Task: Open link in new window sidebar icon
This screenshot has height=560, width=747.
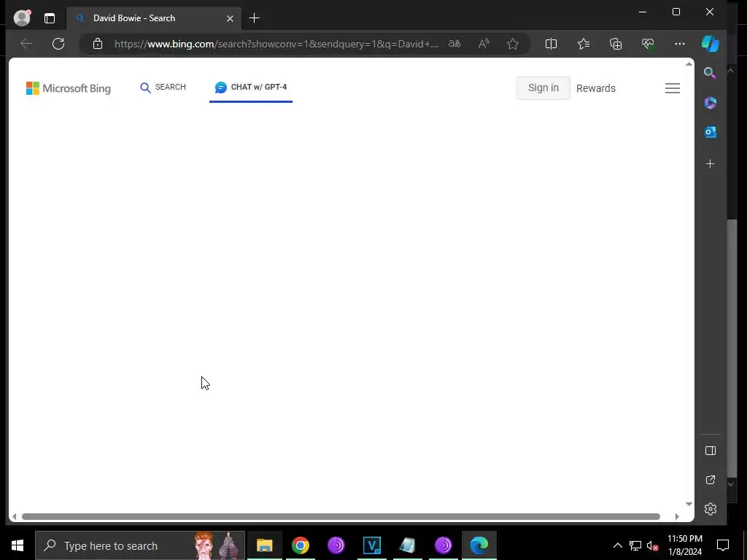Action: coord(711,480)
